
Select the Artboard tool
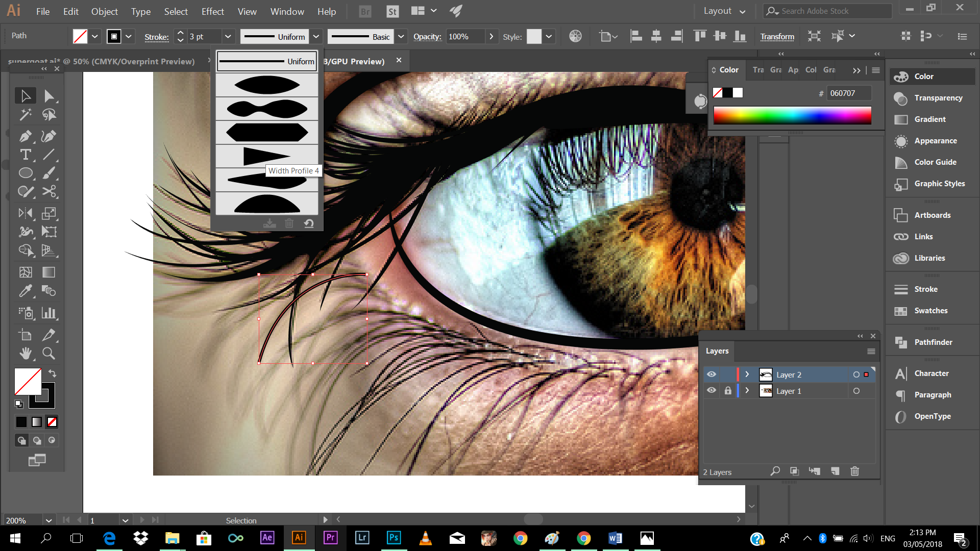tap(25, 335)
